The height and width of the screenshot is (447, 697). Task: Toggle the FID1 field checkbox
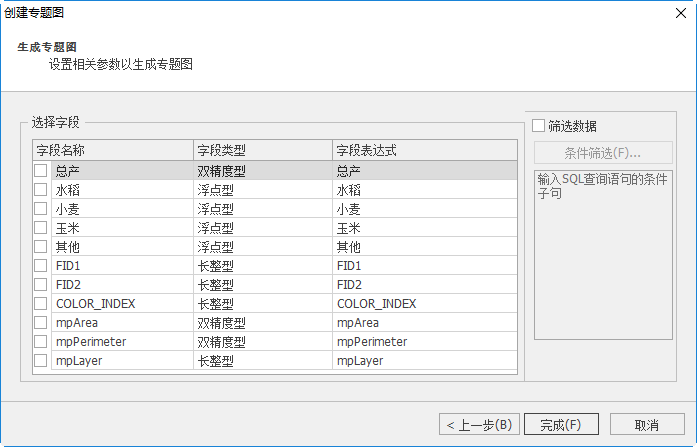(x=41, y=266)
